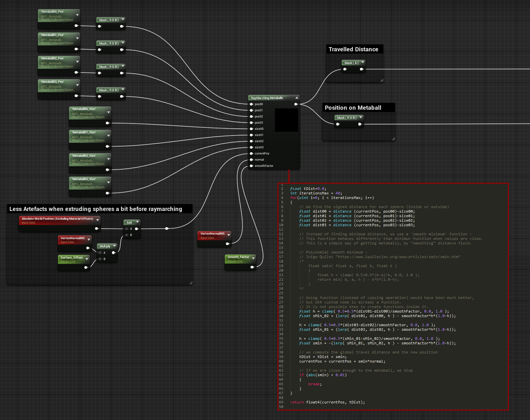Click the return float4 line in code box

coord(327,402)
